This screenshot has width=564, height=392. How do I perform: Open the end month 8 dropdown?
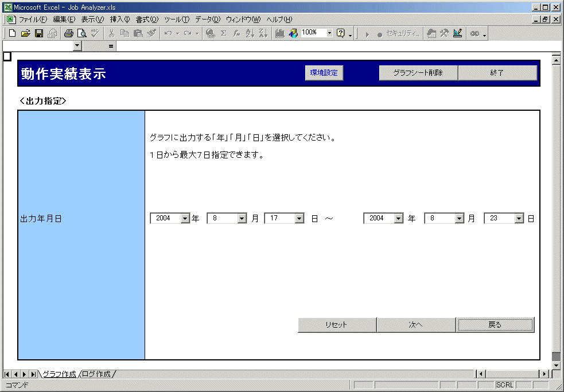click(x=460, y=218)
